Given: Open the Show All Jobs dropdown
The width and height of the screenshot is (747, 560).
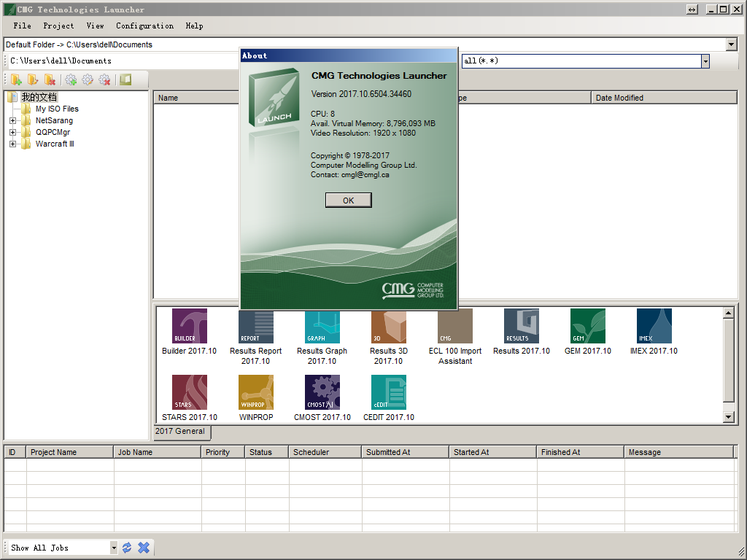Looking at the screenshot, I should click(x=113, y=548).
